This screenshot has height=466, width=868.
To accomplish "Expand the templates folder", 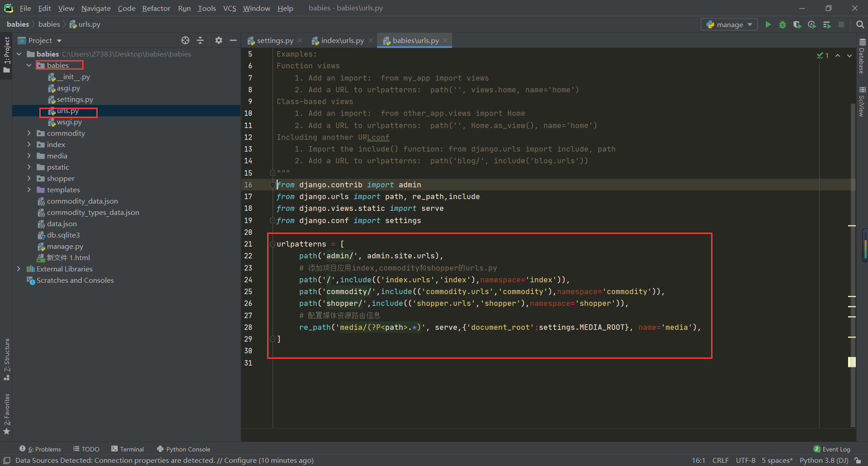I will [29, 190].
